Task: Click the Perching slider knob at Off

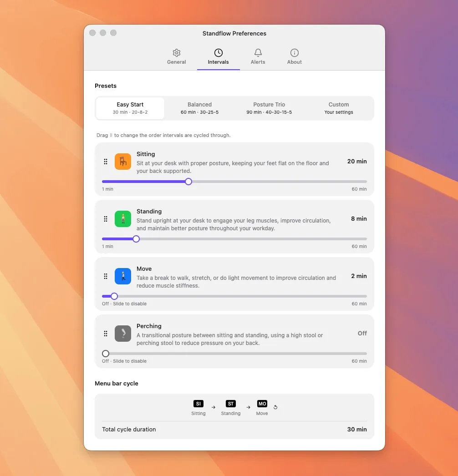Action: tap(105, 354)
